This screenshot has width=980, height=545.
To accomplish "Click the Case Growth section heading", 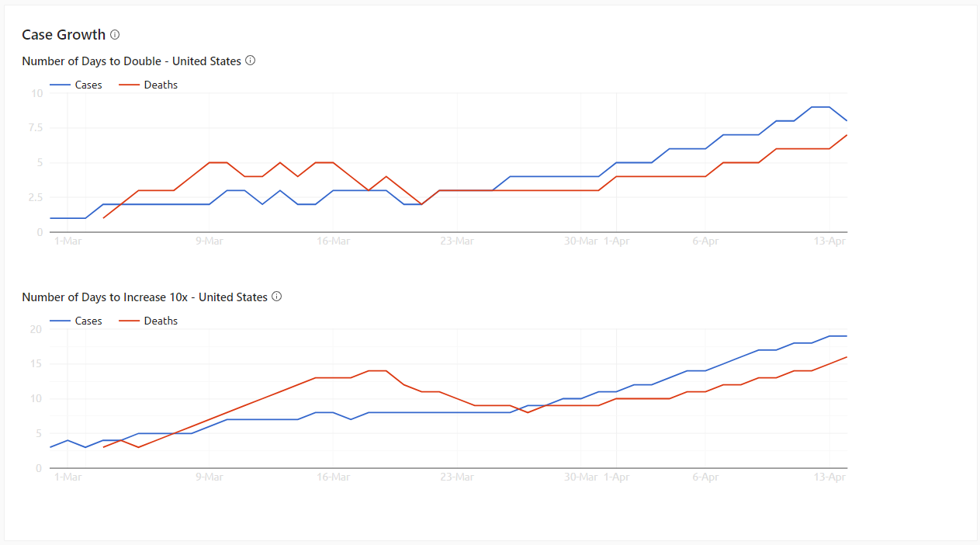I will (x=64, y=35).
